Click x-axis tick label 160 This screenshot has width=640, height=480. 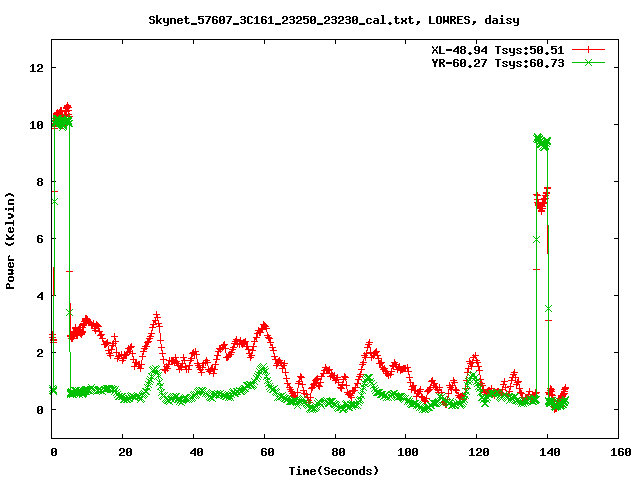620,452
